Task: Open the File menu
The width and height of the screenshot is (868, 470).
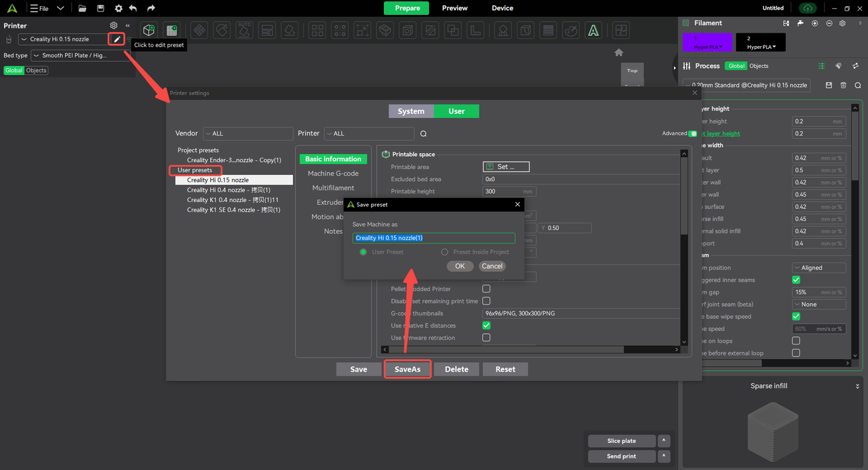Action: pos(39,9)
